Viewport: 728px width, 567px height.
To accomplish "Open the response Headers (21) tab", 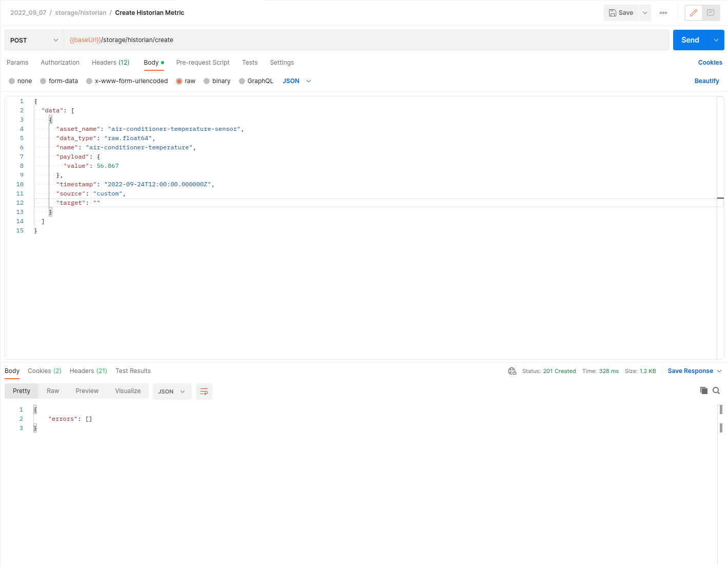I will pyautogui.click(x=88, y=371).
